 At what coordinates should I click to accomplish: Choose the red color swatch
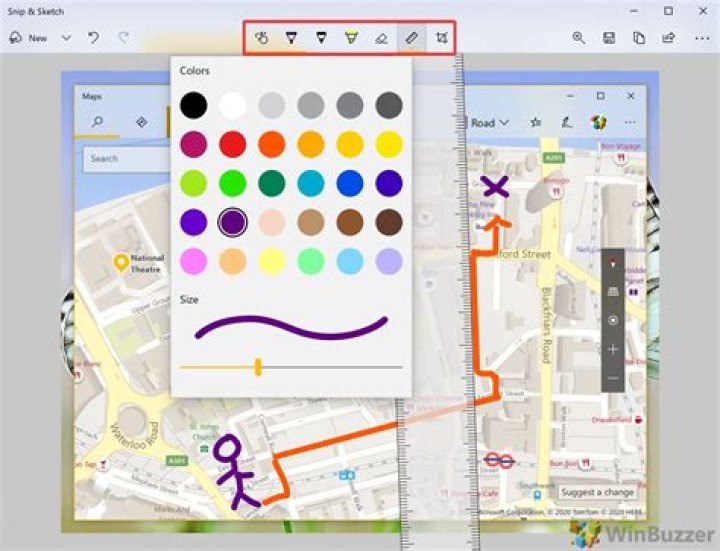(x=232, y=144)
